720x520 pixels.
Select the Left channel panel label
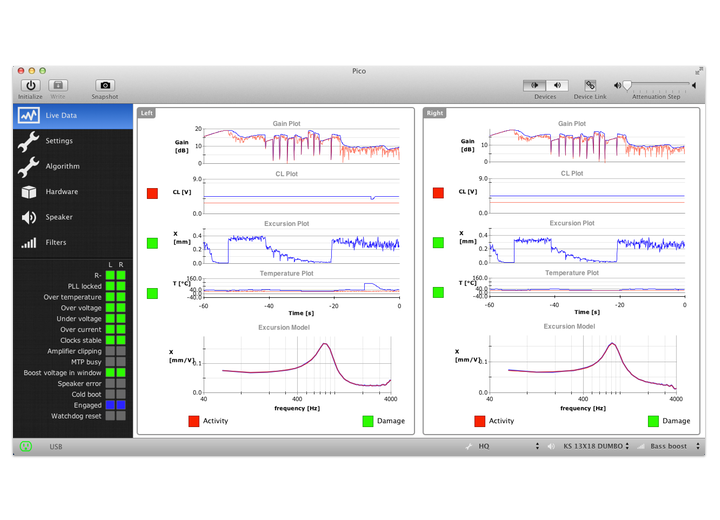click(x=147, y=113)
